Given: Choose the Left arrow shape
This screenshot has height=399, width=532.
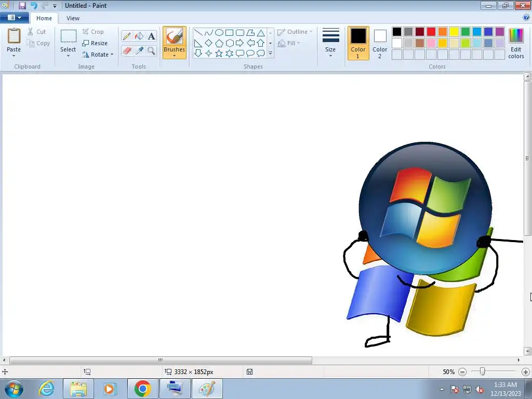Looking at the screenshot, I should pos(250,43).
